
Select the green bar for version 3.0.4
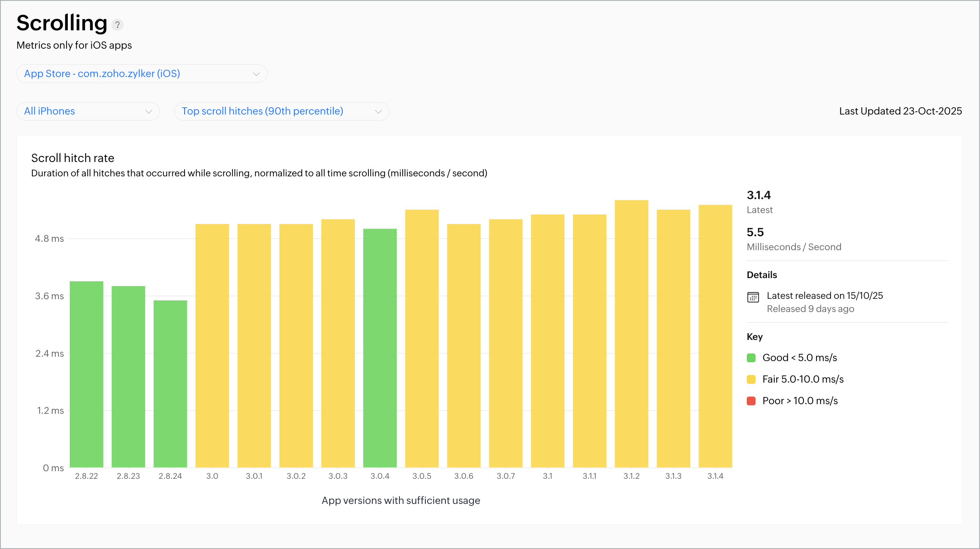tap(380, 348)
